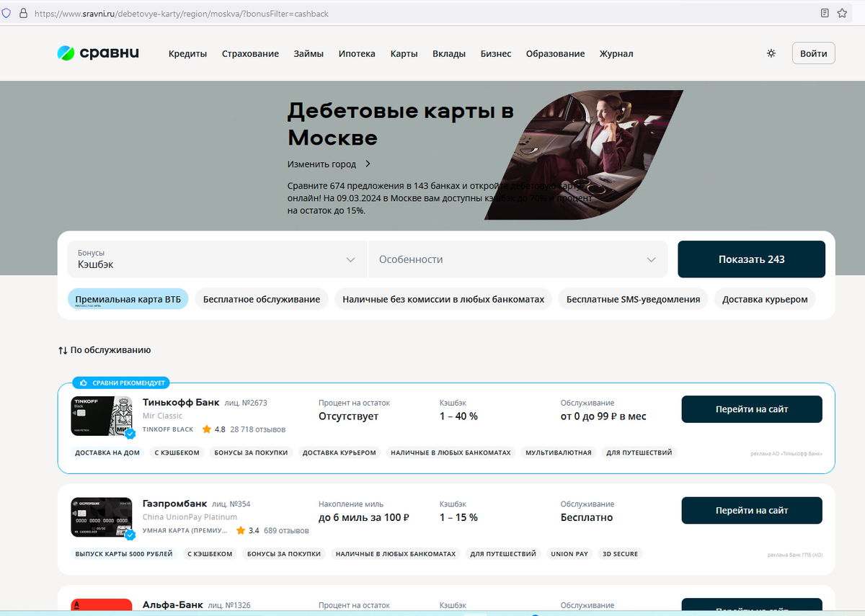Open sort options via the arrows icon
This screenshot has height=616, width=865.
click(62, 349)
